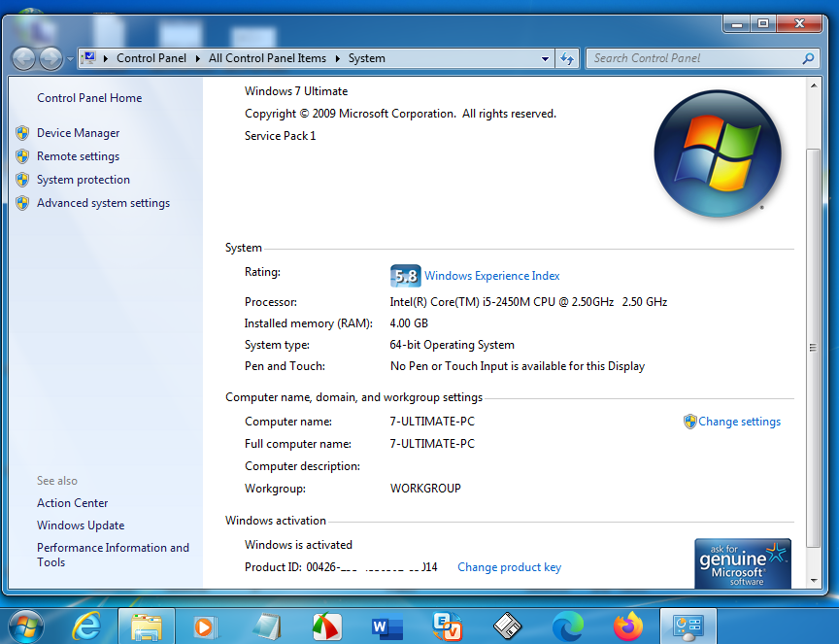
Task: Click the shield icon next to System protection
Action: (x=22, y=180)
